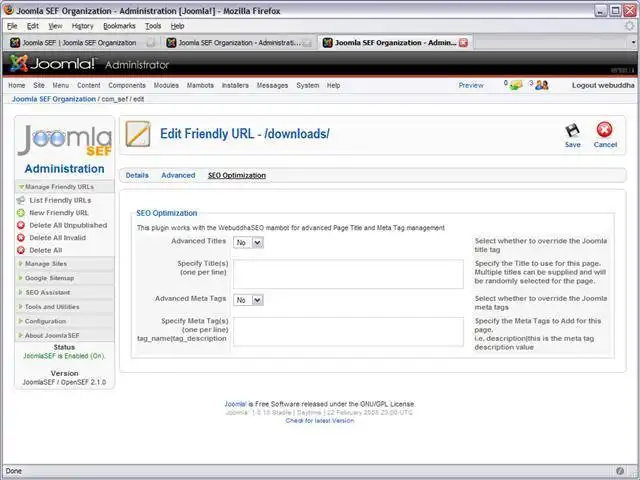Viewport: 640px width, 480px height.
Task: Click the status bar icon at bottom right
Action: tap(620, 471)
